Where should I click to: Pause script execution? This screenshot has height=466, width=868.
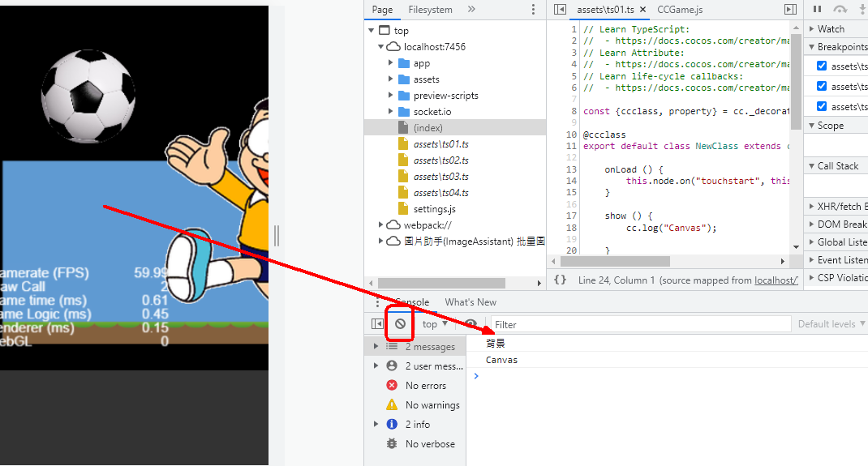pos(817,10)
